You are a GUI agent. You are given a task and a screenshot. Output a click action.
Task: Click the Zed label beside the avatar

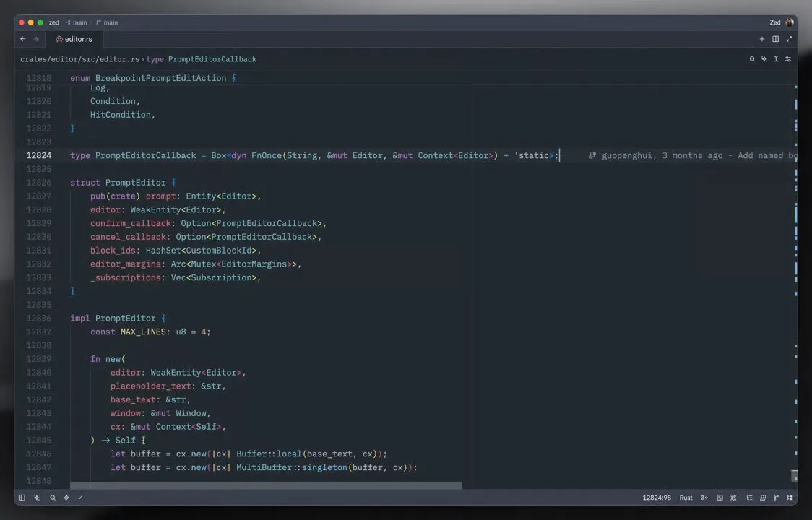774,22
